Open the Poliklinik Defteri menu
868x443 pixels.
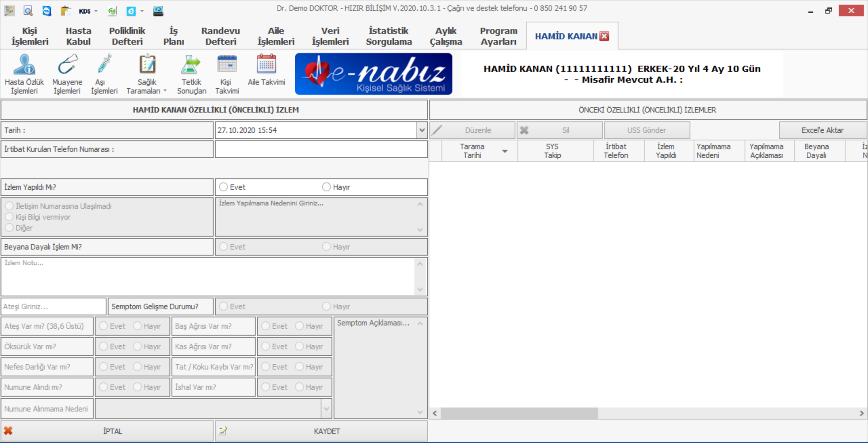(x=127, y=36)
